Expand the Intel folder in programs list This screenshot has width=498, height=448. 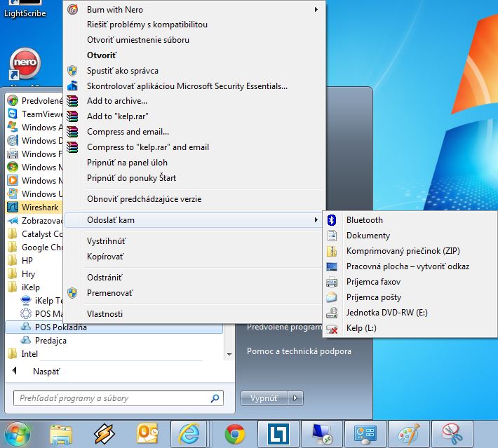(29, 353)
